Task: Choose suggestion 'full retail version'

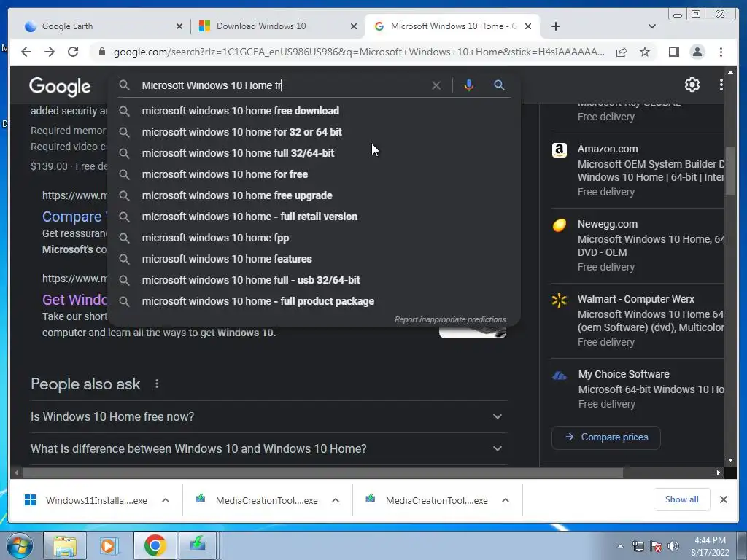Action: 314,217
